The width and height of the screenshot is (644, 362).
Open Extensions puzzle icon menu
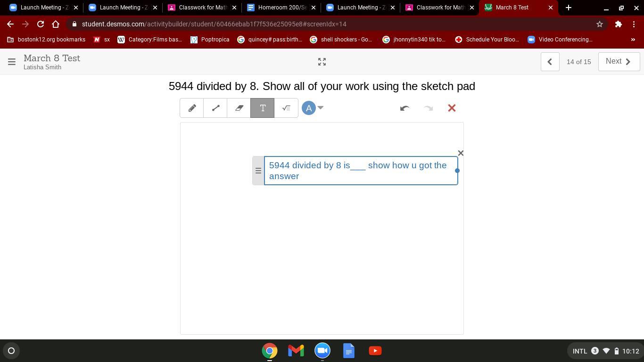(618, 24)
